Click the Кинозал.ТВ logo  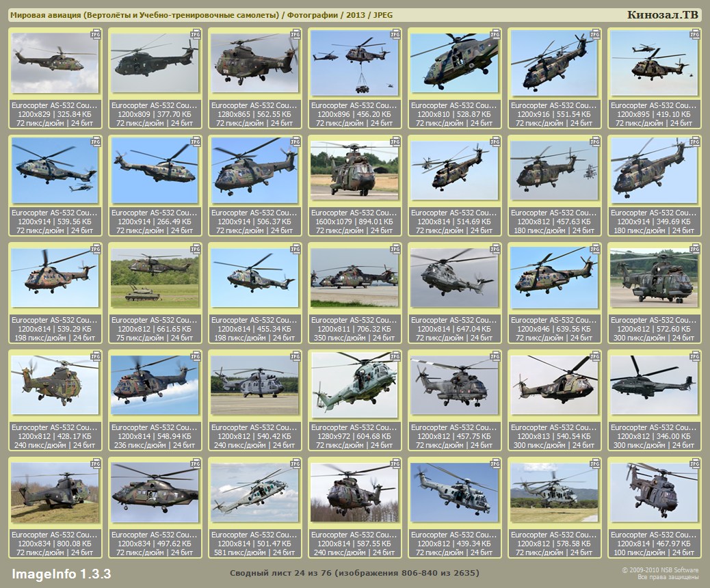(662, 15)
